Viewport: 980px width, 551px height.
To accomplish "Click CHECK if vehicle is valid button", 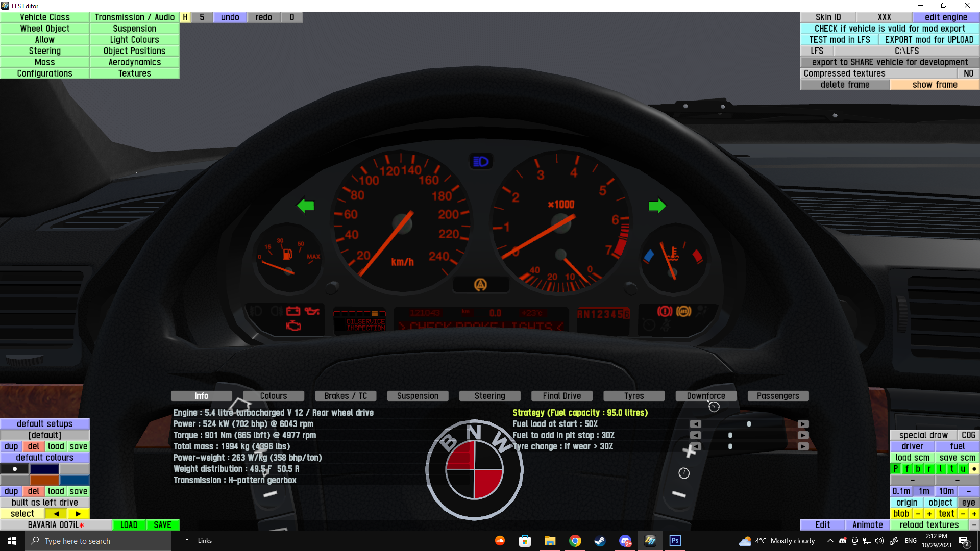I will click(890, 29).
